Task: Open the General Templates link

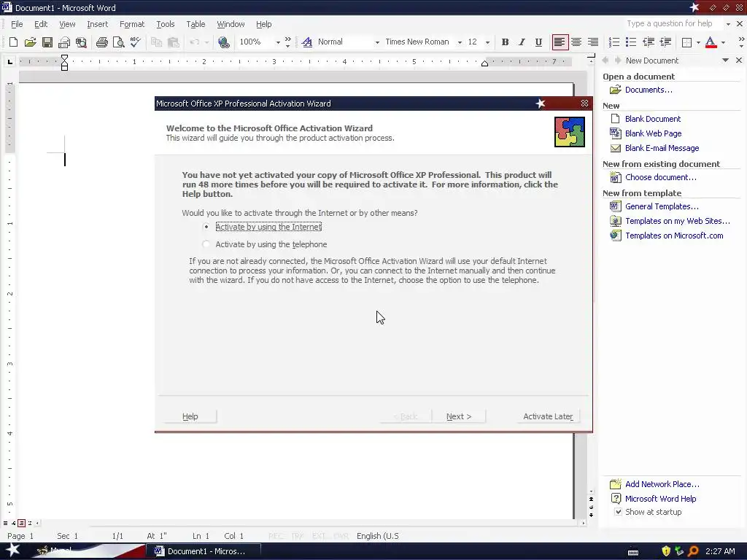Action: tap(662, 206)
